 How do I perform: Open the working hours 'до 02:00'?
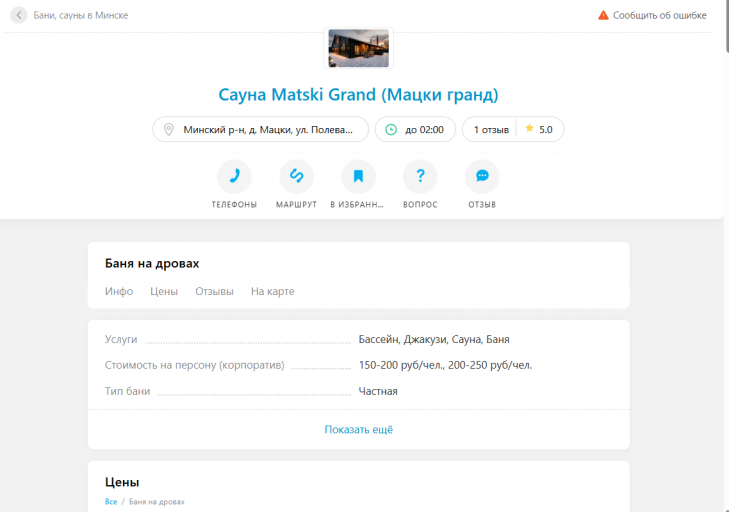click(x=415, y=129)
